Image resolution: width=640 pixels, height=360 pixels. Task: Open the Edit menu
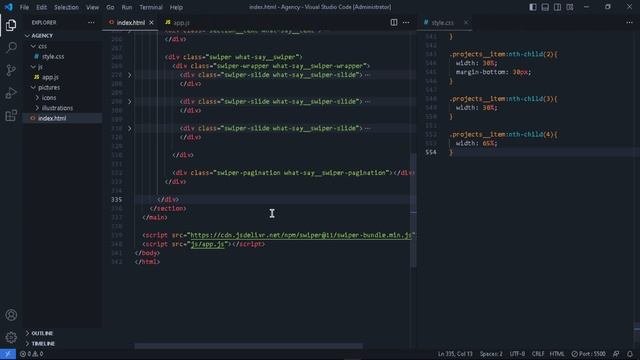(41, 7)
